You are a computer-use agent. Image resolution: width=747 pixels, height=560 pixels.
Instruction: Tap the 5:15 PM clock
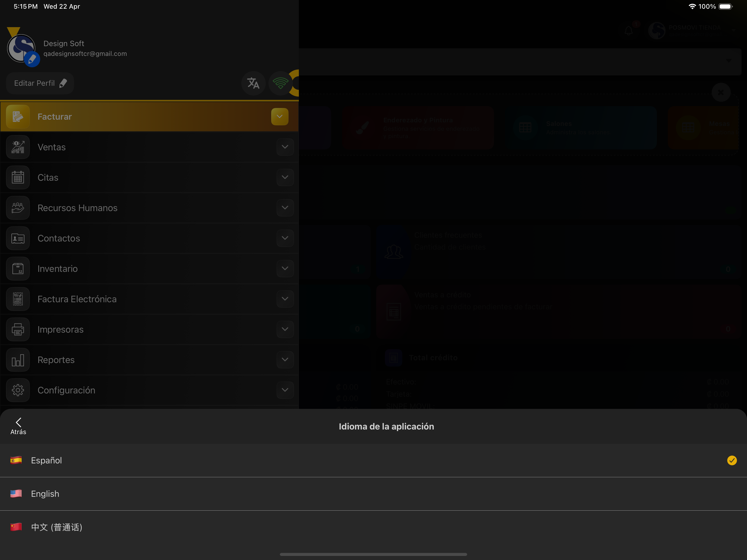[x=26, y=7]
